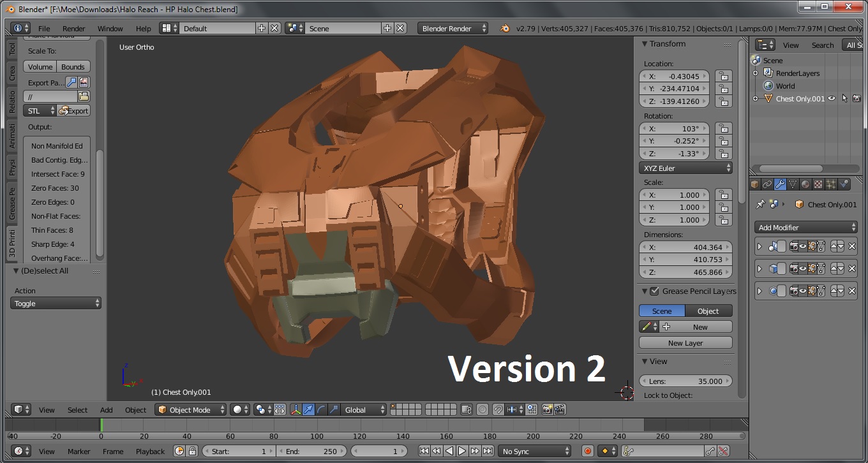This screenshot has height=463, width=868.
Task: Delete the Default screen layout
Action: [274, 28]
